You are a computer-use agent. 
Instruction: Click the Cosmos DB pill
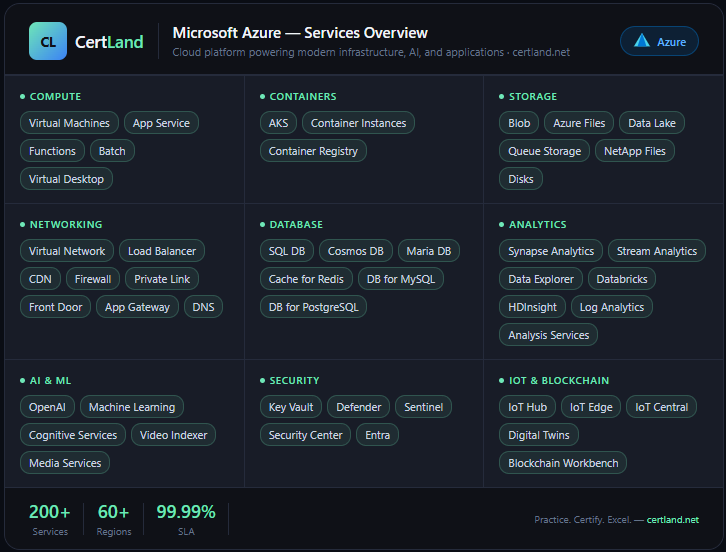pyautogui.click(x=356, y=251)
